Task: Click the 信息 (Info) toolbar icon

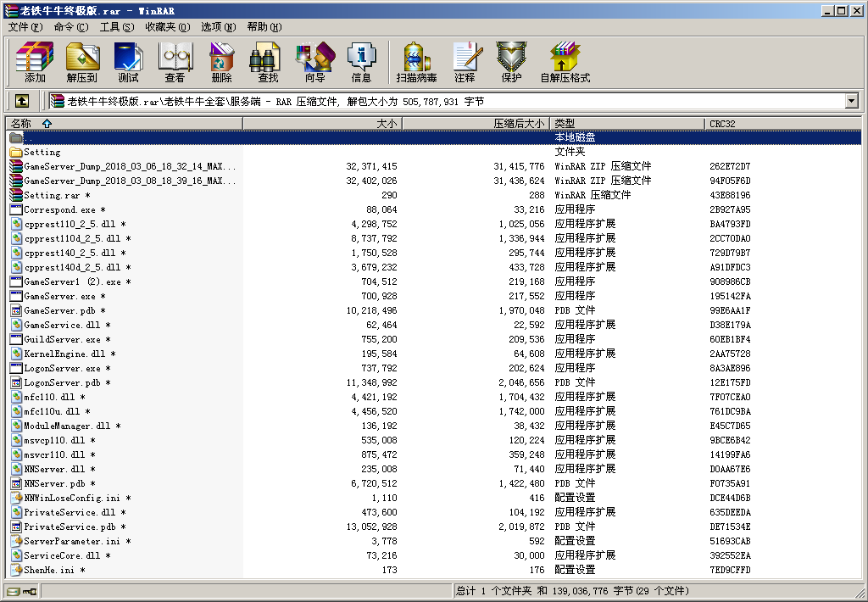Action: (x=361, y=62)
